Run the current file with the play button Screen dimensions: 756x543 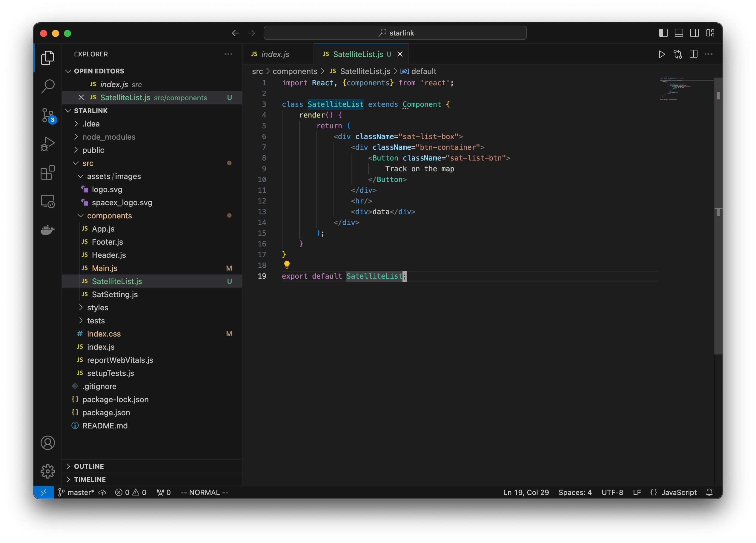click(662, 54)
